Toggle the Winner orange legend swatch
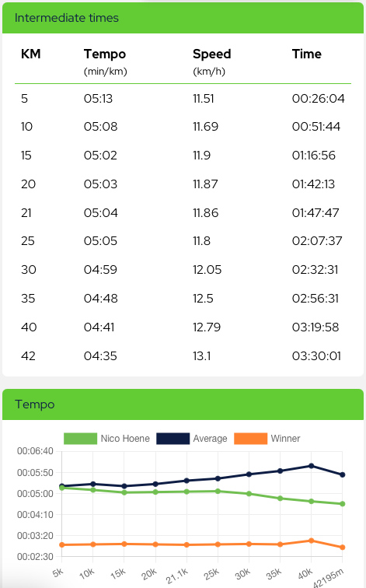 251,439
